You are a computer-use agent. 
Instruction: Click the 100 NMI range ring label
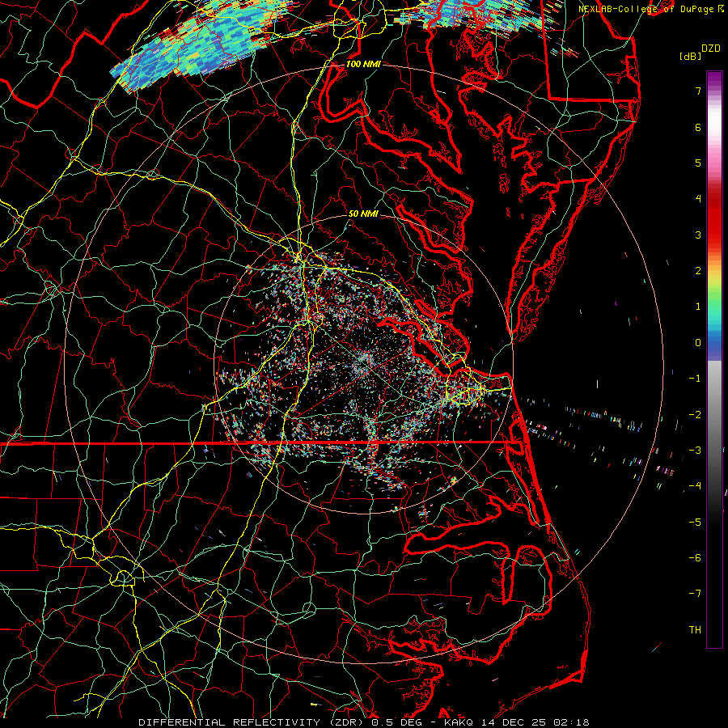coord(363,64)
